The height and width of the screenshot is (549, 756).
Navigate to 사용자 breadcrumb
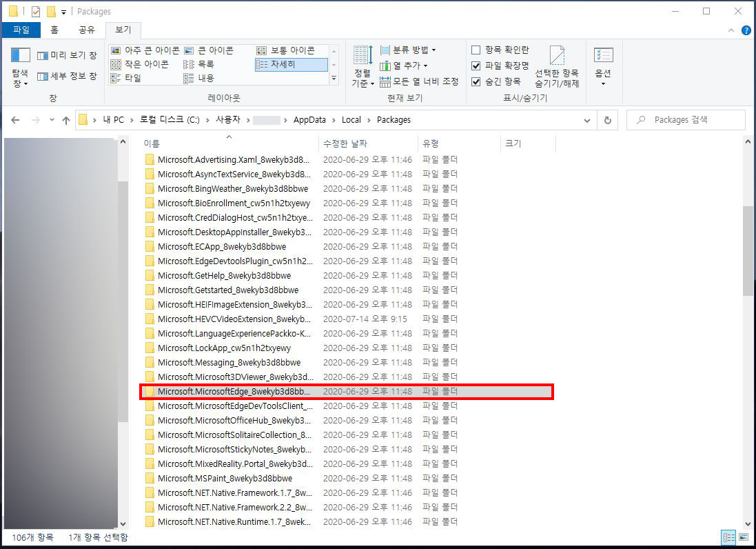point(228,120)
